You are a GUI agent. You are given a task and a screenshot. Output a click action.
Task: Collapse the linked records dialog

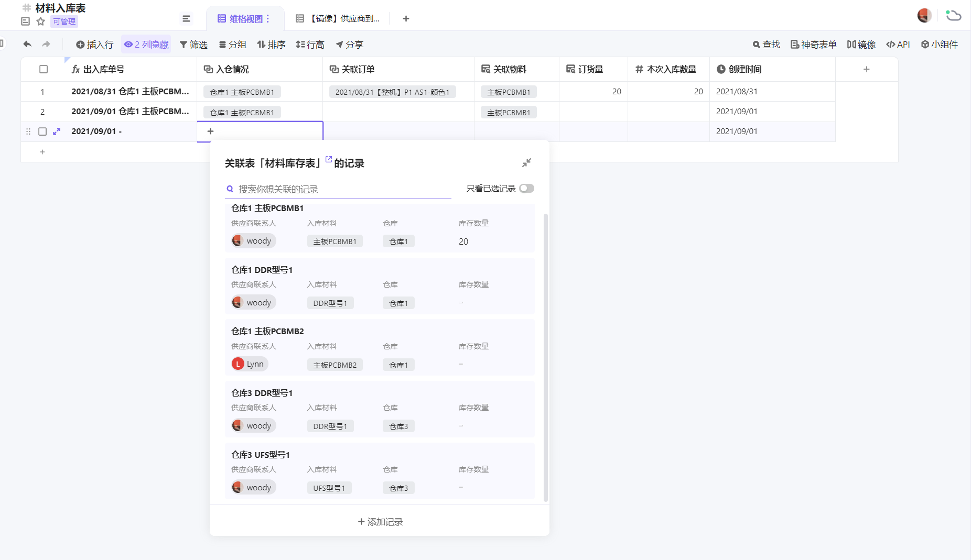pyautogui.click(x=526, y=163)
